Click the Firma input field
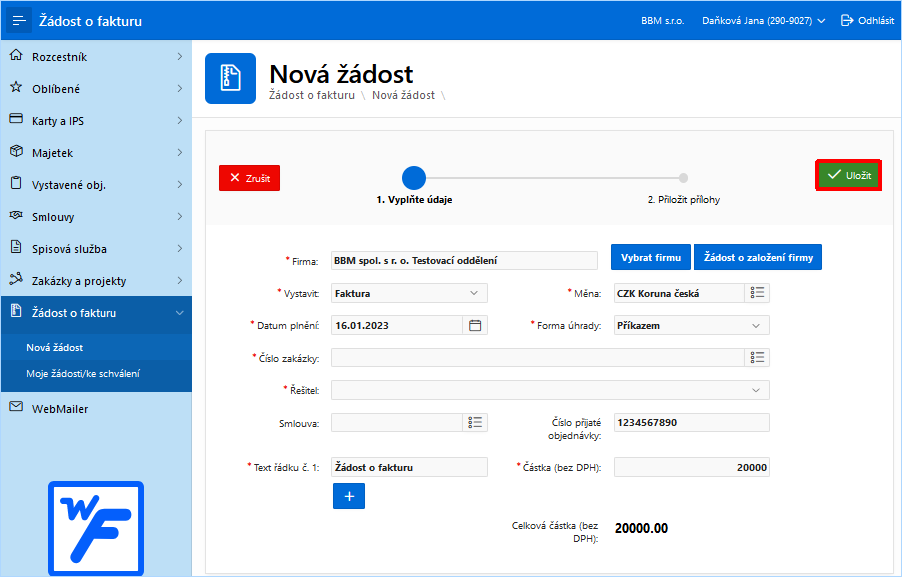The image size is (902, 577). pos(464,261)
